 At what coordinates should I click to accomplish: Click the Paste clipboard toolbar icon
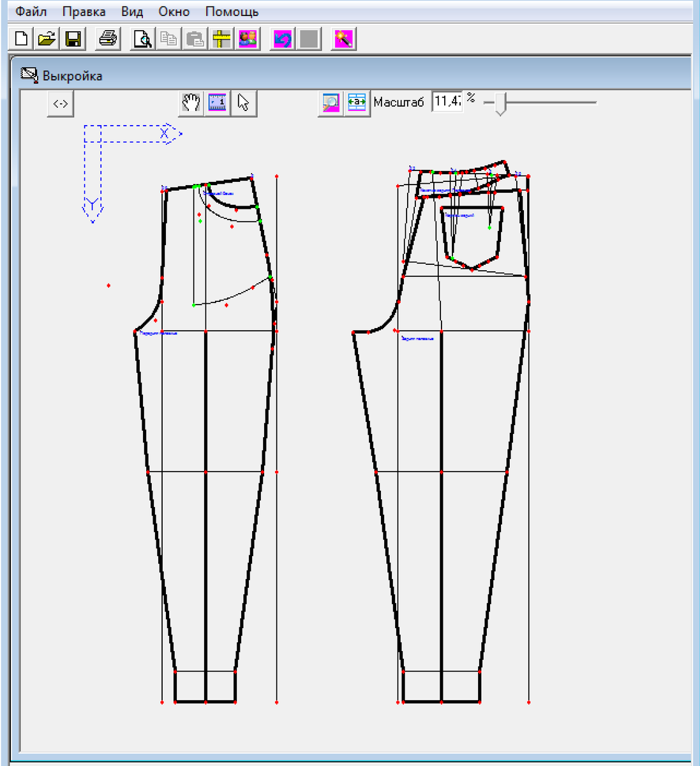tap(195, 39)
